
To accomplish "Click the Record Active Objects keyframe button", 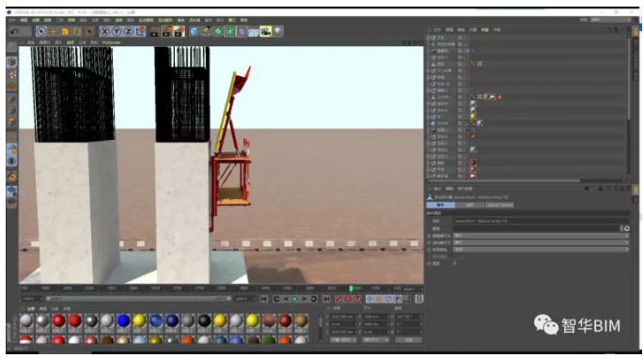I will pos(338,299).
